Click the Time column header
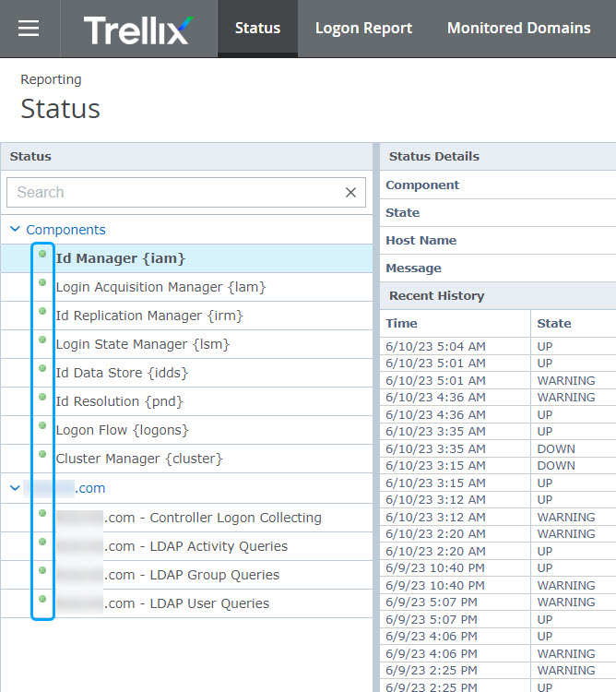This screenshot has height=692, width=616. tap(455, 324)
